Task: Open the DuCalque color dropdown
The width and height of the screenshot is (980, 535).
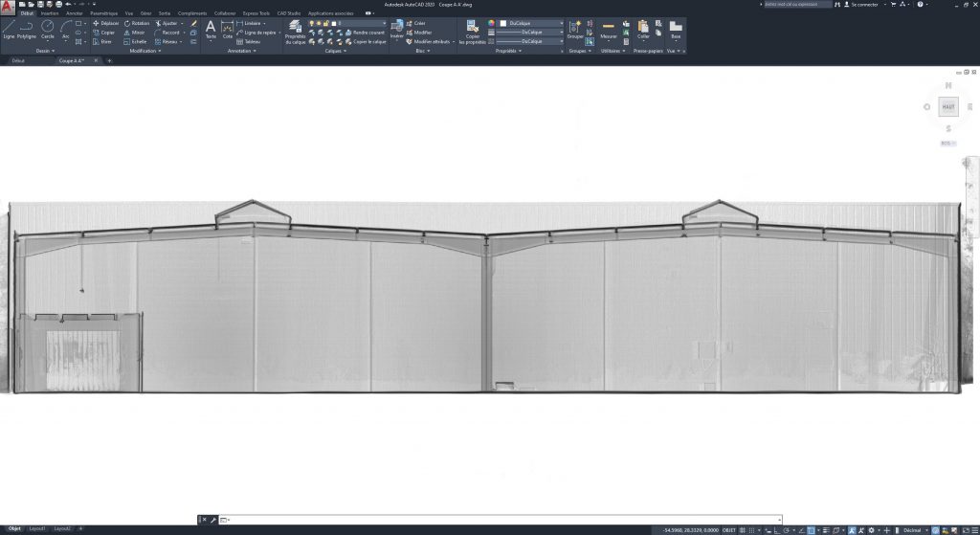Action: 530,23
